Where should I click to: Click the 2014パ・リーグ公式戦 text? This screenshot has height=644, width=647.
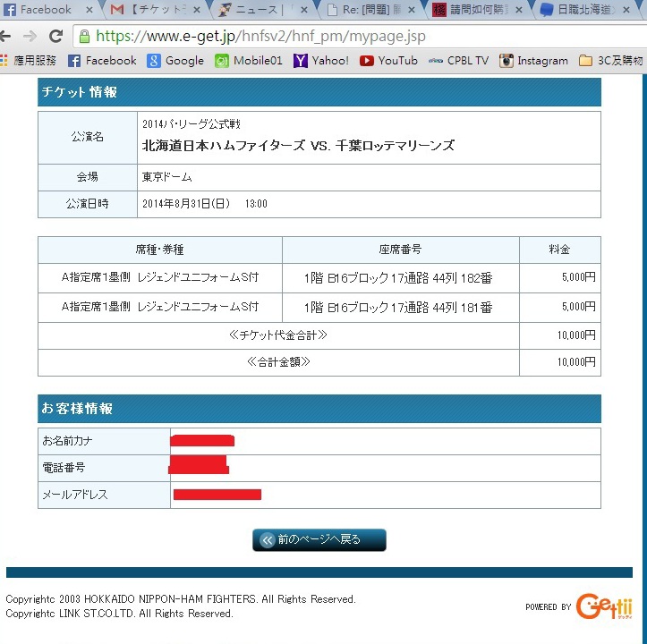pyautogui.click(x=191, y=123)
